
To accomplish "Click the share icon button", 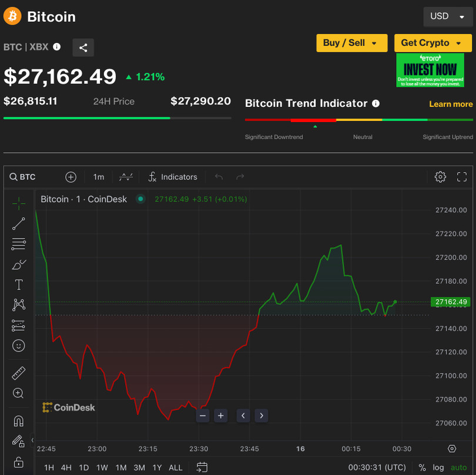I will pos(83,48).
